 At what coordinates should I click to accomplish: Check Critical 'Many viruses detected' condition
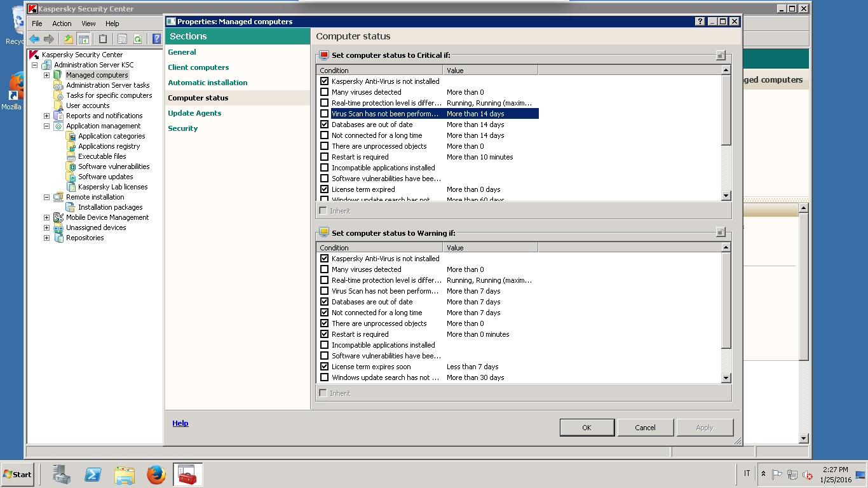click(x=325, y=92)
